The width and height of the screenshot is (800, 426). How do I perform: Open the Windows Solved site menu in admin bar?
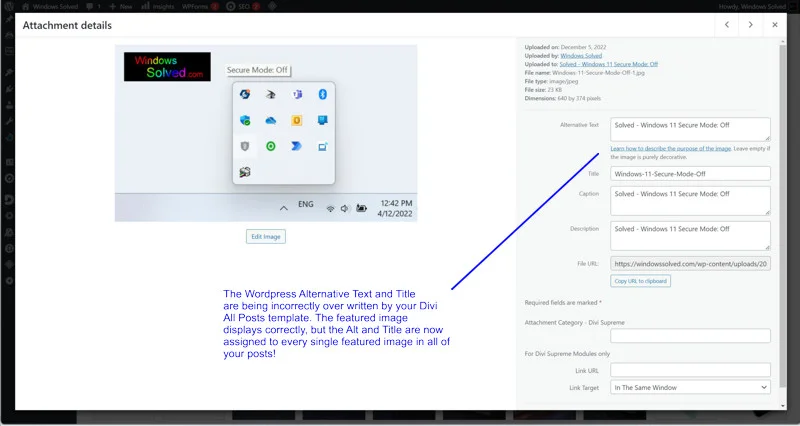(51, 7)
